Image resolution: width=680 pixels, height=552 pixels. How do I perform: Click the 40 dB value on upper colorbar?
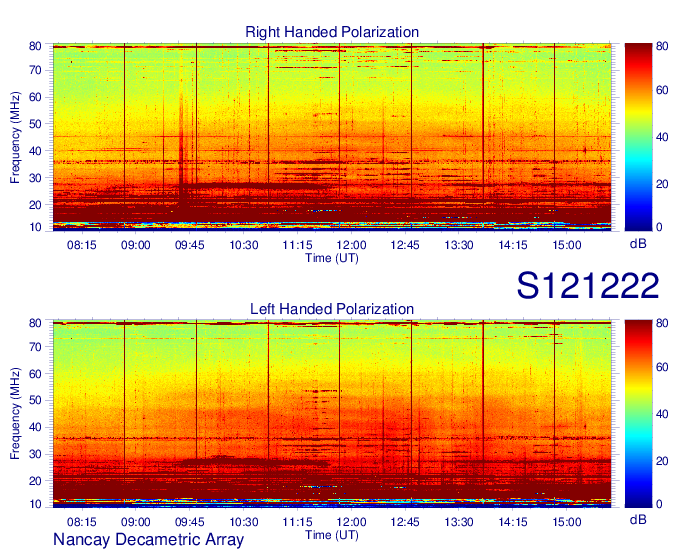(662, 137)
